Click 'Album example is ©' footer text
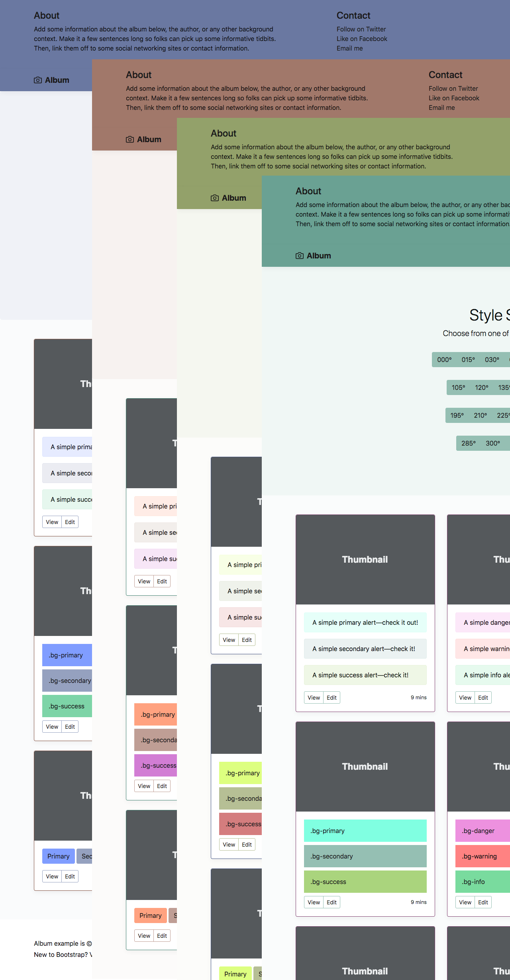 [63, 943]
